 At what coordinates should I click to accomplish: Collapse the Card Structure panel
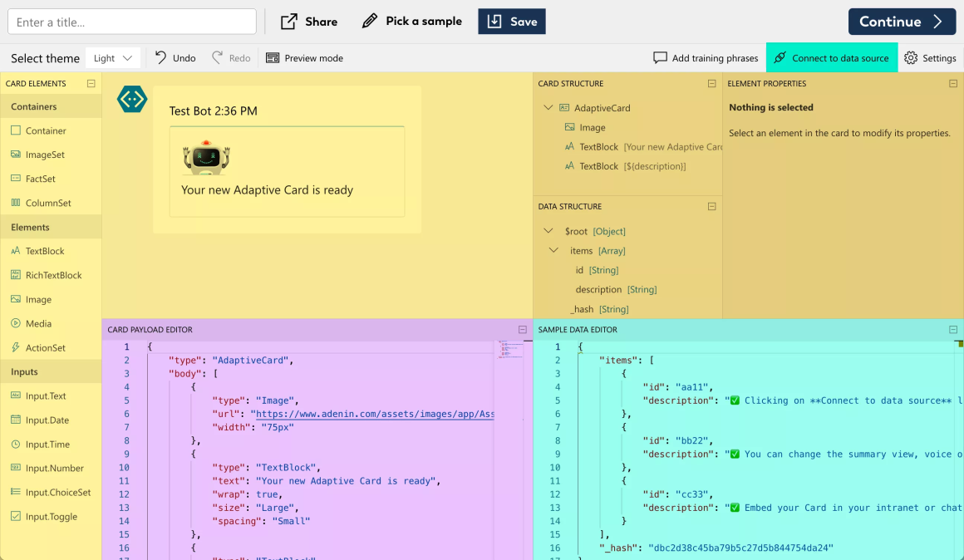click(x=712, y=84)
